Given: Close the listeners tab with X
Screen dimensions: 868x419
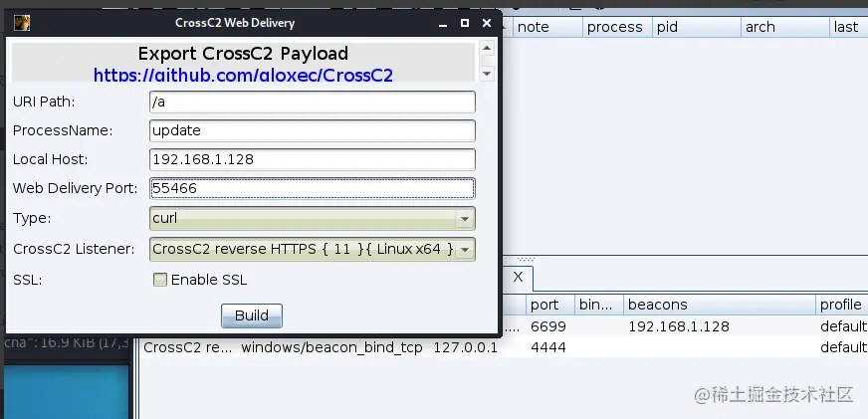Looking at the screenshot, I should click(518, 277).
